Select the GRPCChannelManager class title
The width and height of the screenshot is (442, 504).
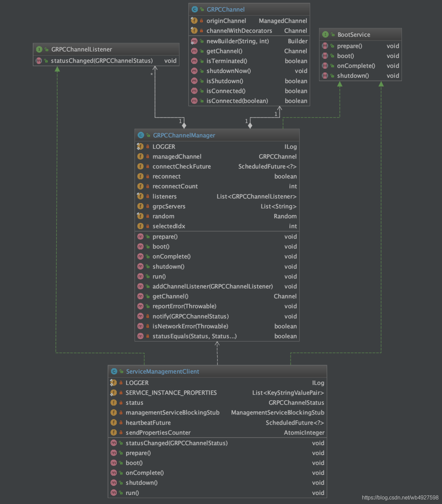(x=184, y=135)
